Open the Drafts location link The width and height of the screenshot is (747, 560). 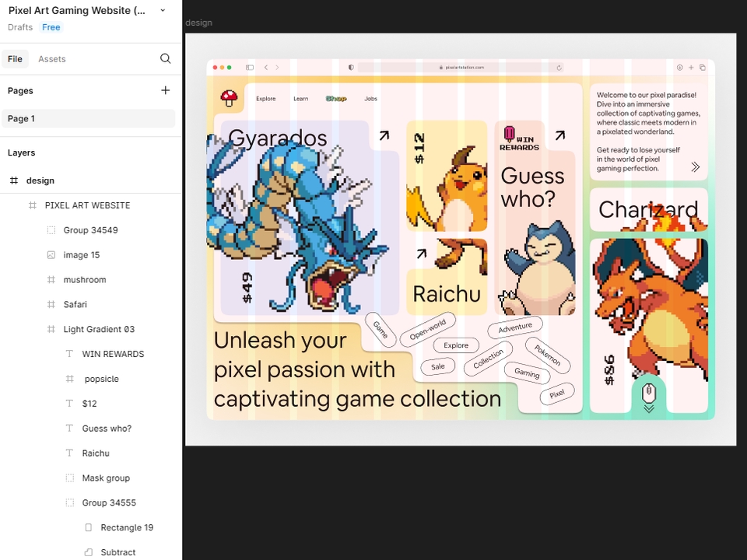(x=20, y=27)
